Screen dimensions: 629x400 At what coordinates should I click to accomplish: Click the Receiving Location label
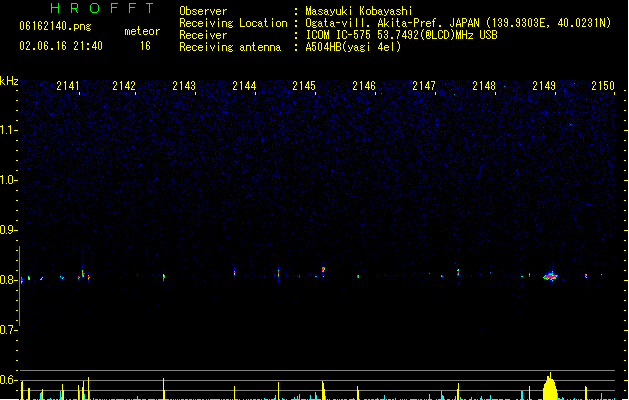point(233,23)
